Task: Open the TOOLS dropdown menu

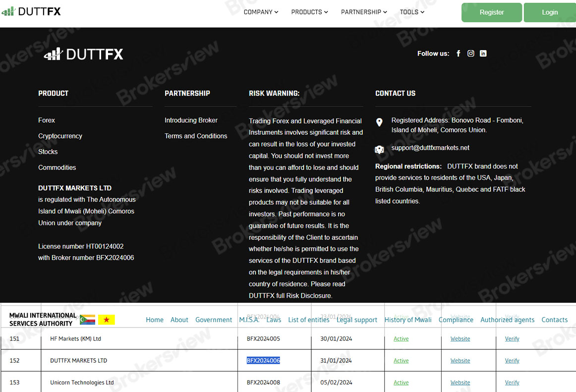Action: coord(412,12)
